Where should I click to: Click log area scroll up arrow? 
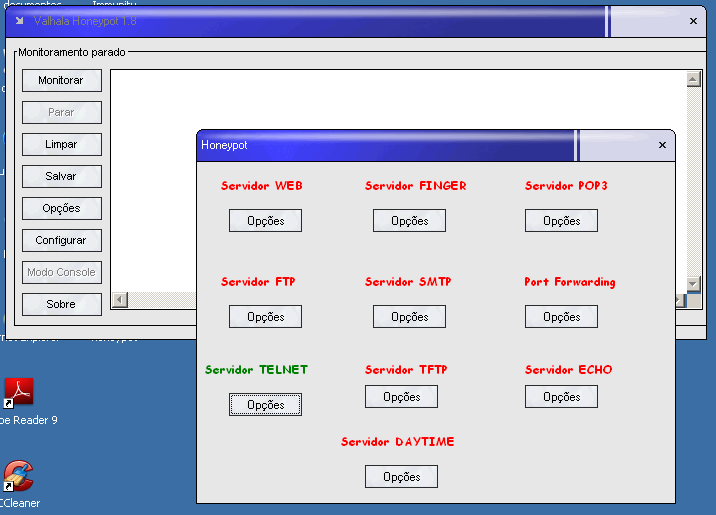693,79
